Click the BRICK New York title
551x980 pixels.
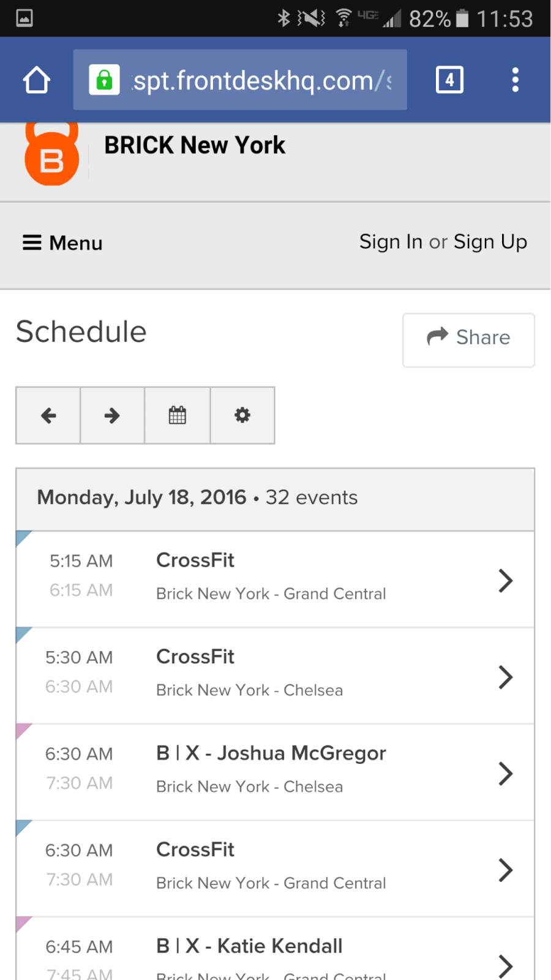195,146
